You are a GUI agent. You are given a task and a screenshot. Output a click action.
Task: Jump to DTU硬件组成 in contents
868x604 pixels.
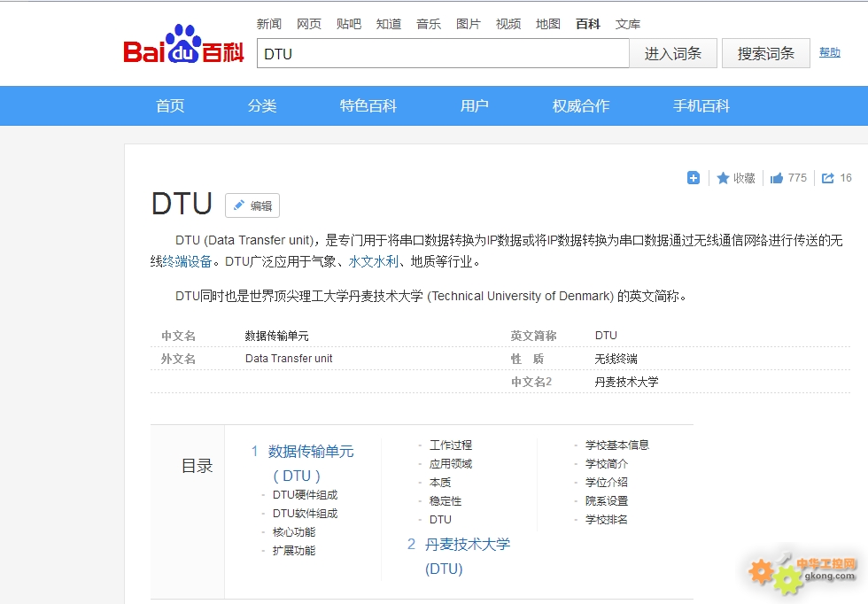(x=305, y=494)
